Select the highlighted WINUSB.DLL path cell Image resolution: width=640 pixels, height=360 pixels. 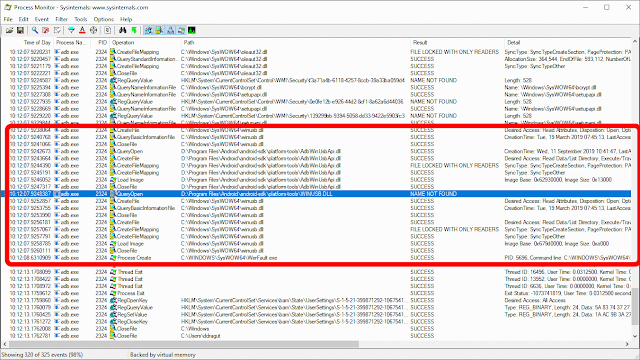(x=257, y=194)
